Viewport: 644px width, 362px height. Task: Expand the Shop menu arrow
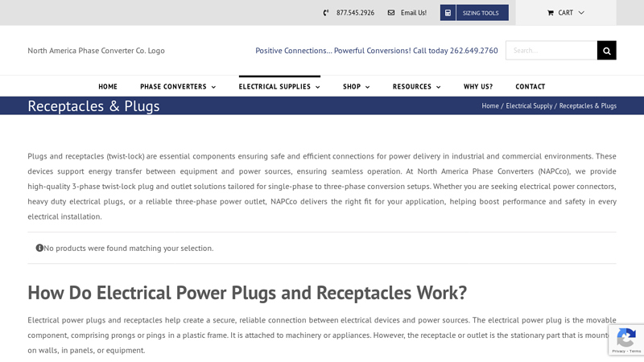[367, 87]
